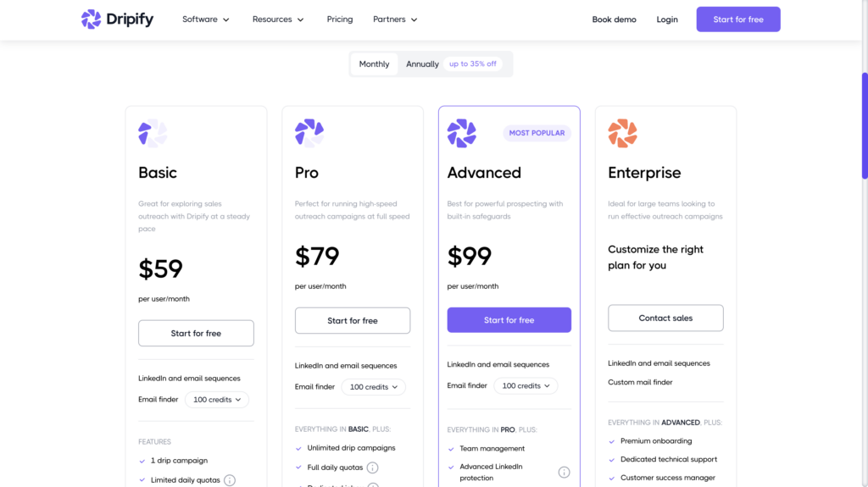Click info icon next to Full daily quotas
The width and height of the screenshot is (868, 487).
(372, 468)
